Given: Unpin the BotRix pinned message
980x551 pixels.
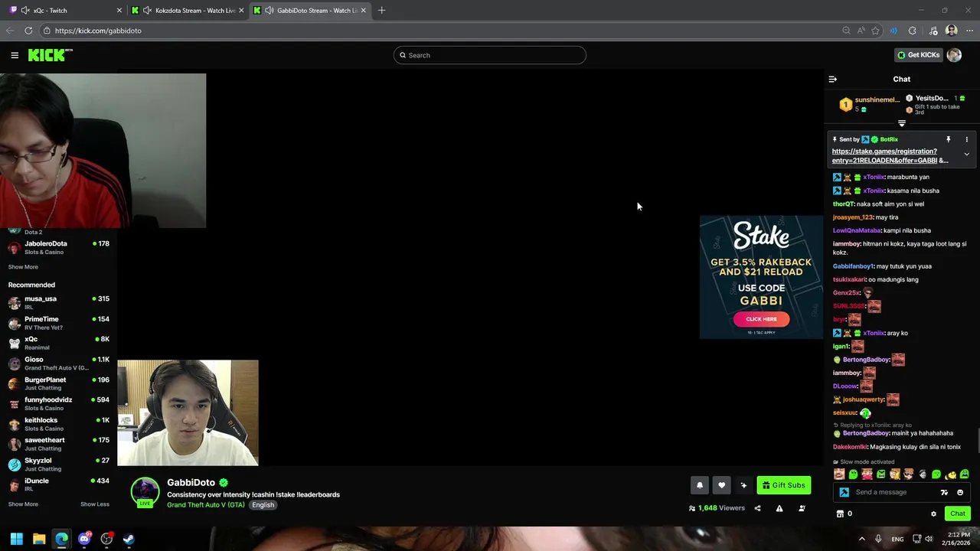Looking at the screenshot, I should [948, 139].
